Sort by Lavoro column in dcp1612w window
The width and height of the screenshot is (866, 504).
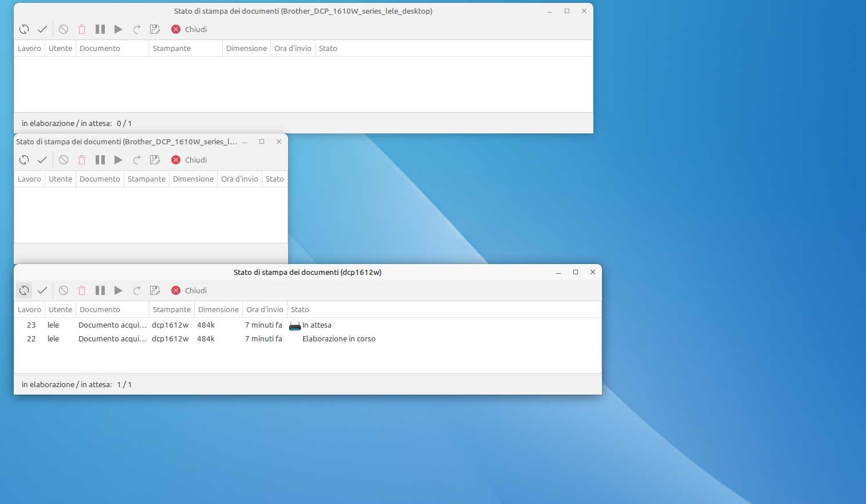coord(29,309)
